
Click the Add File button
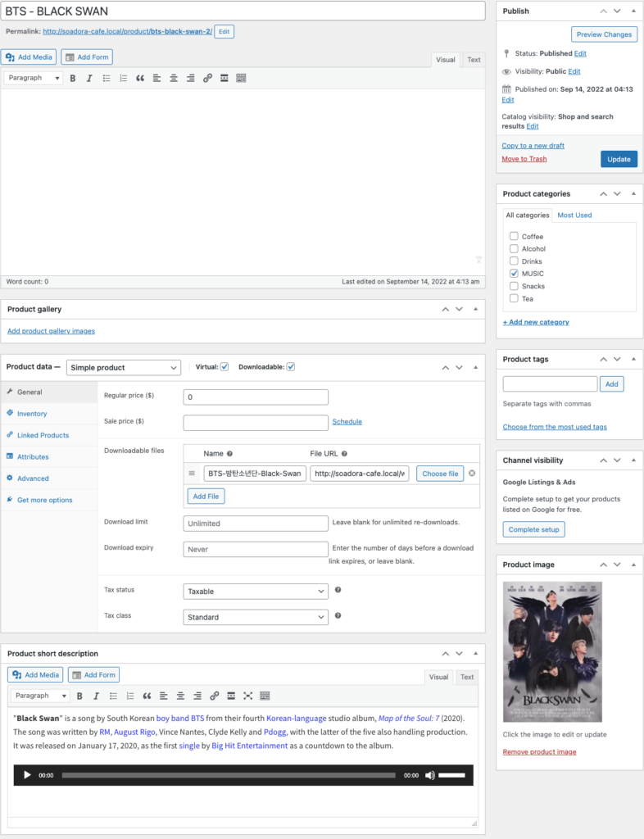pos(206,496)
